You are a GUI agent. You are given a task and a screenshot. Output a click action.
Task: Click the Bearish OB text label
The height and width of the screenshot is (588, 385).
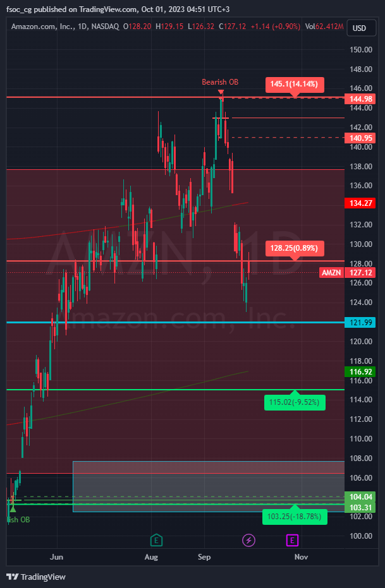220,81
